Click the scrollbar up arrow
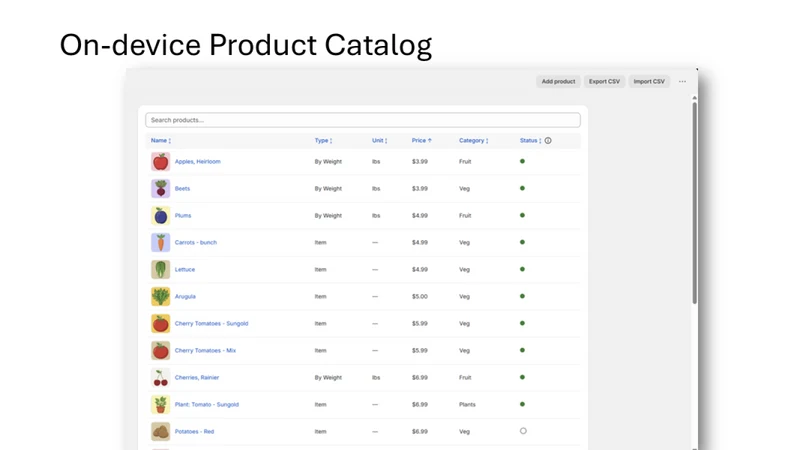 [694, 98]
